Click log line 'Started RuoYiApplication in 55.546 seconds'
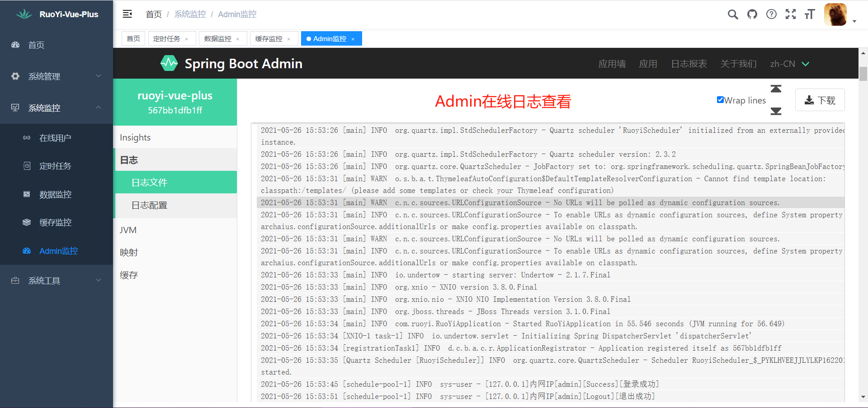Screen dimensions: 868x408 click(x=551, y=324)
